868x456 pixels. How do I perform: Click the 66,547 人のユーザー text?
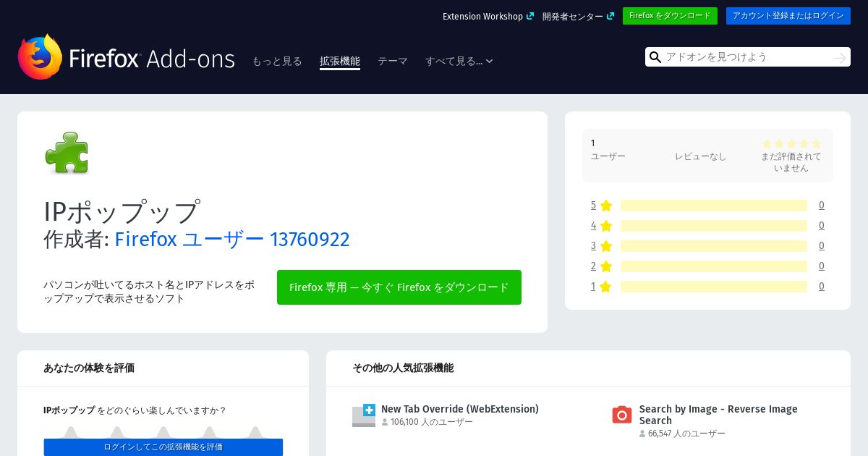pos(686,434)
